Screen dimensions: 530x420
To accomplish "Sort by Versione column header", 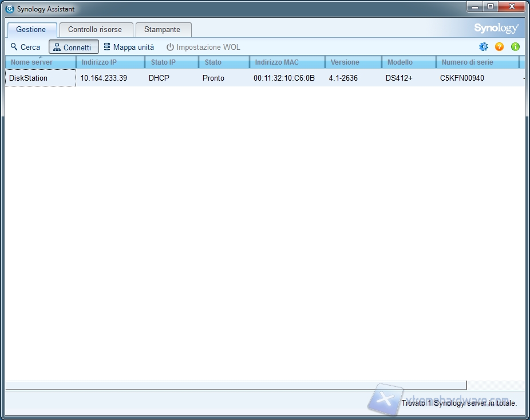I will click(352, 62).
